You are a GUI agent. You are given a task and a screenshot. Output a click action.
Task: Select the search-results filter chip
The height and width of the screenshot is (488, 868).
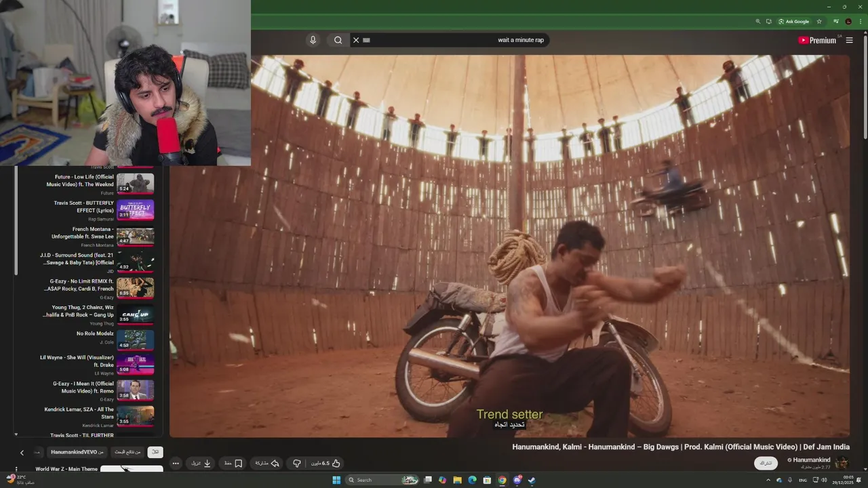127,452
